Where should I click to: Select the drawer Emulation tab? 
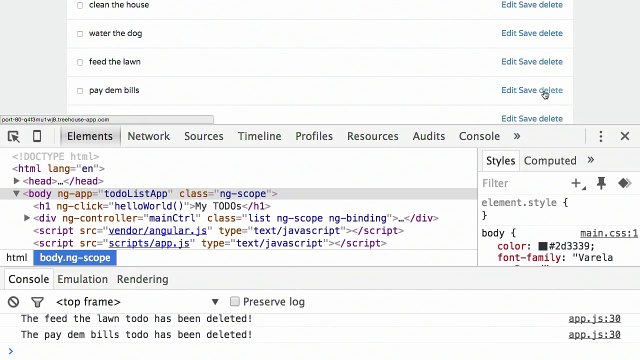click(82, 279)
